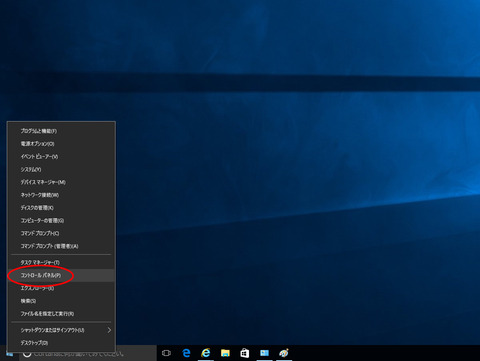Open Internet Explorer taskbar icon
The height and width of the screenshot is (361, 480).
(x=206, y=353)
